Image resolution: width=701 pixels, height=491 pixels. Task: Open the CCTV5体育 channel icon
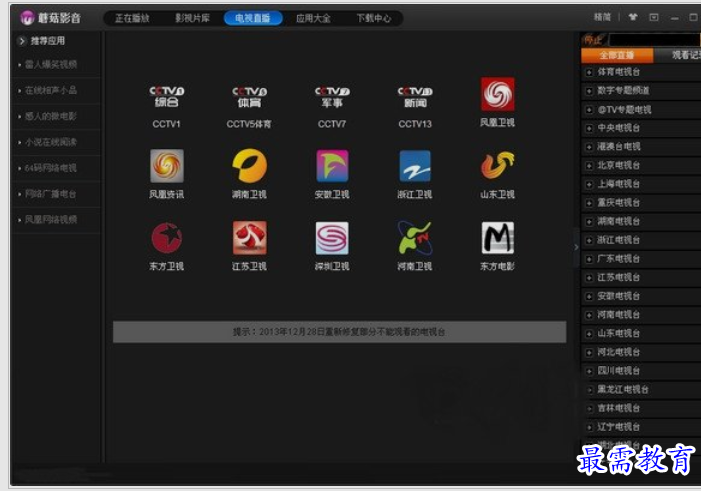click(249, 97)
